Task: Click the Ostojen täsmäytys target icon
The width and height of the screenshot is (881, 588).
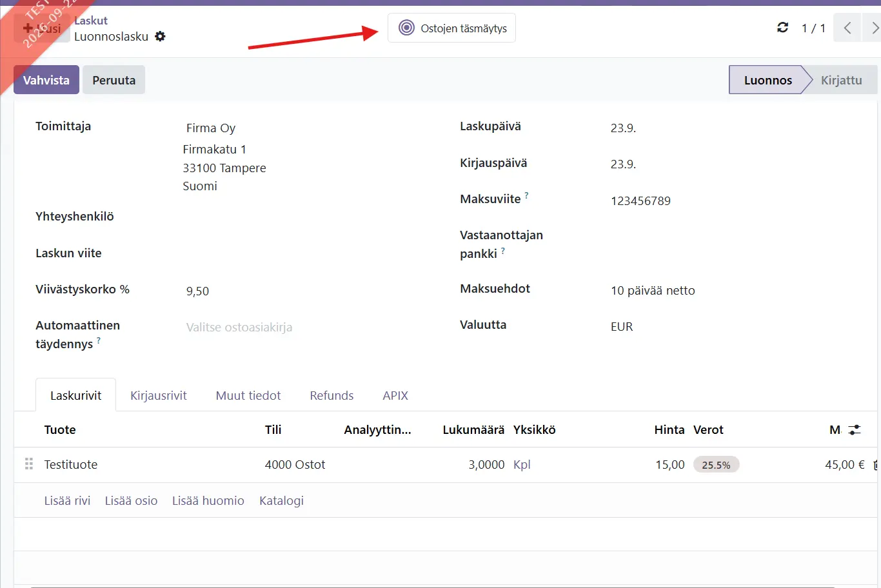Action: (406, 28)
